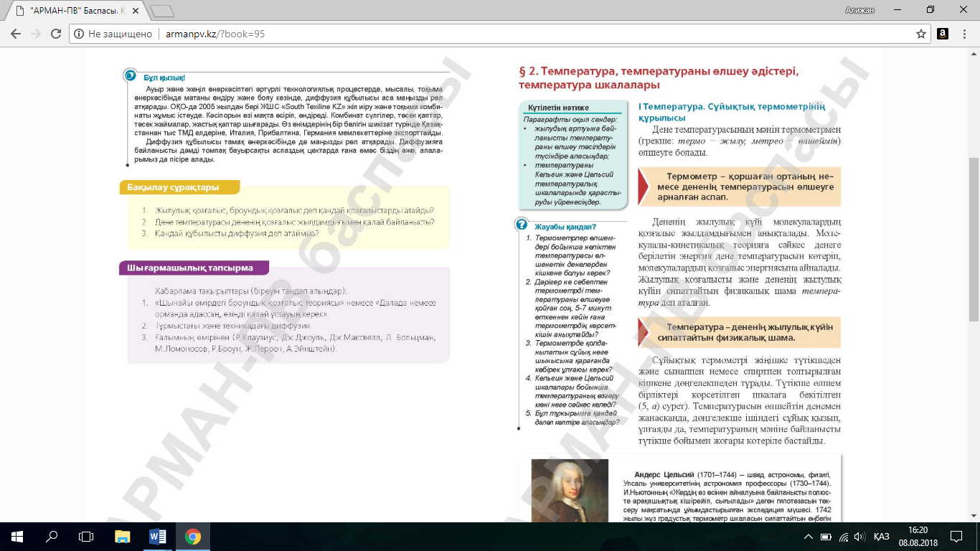The width and height of the screenshot is (980, 551).
Task: Open the clock showing 16:20
Action: 917,536
